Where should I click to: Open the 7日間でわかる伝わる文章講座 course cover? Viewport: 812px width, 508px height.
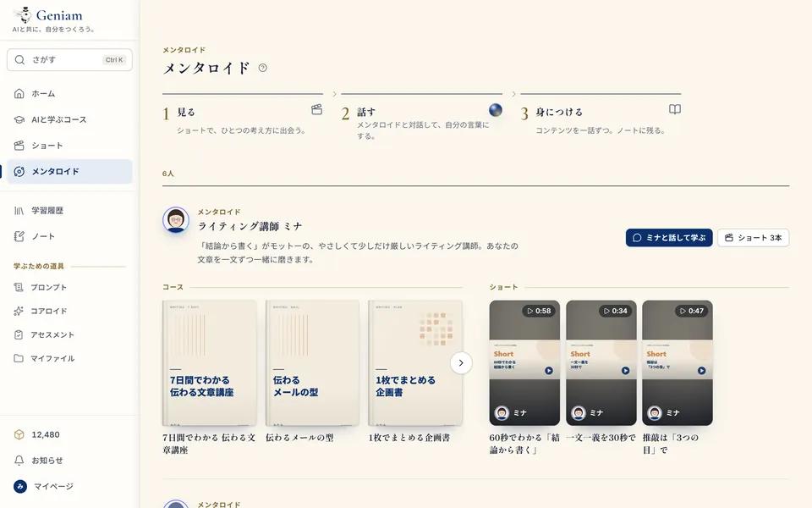pos(209,363)
